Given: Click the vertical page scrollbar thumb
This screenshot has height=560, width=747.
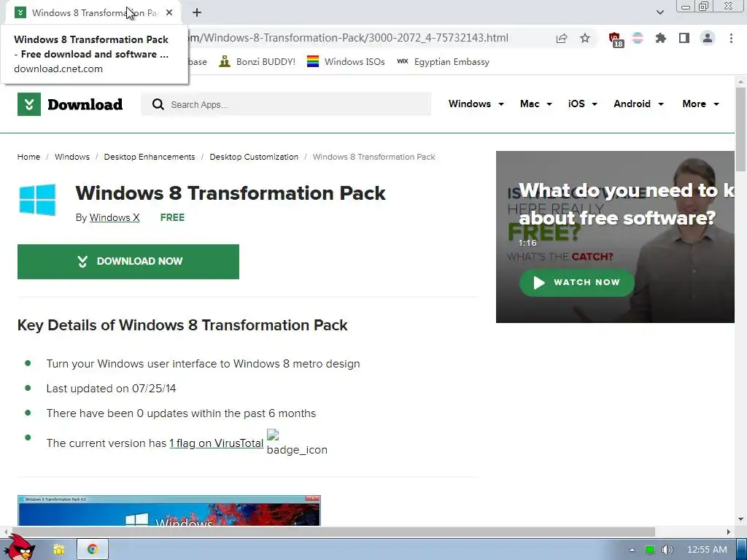Looking at the screenshot, I should coord(741,128).
